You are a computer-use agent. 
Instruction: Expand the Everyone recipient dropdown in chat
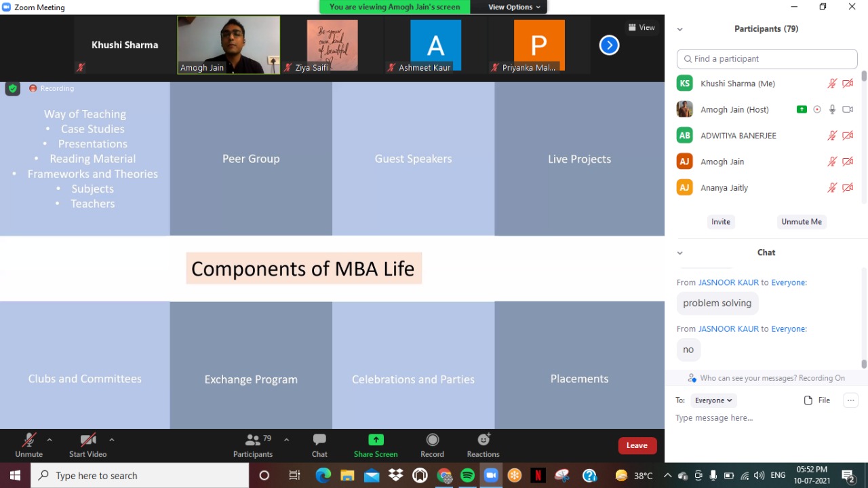point(713,400)
